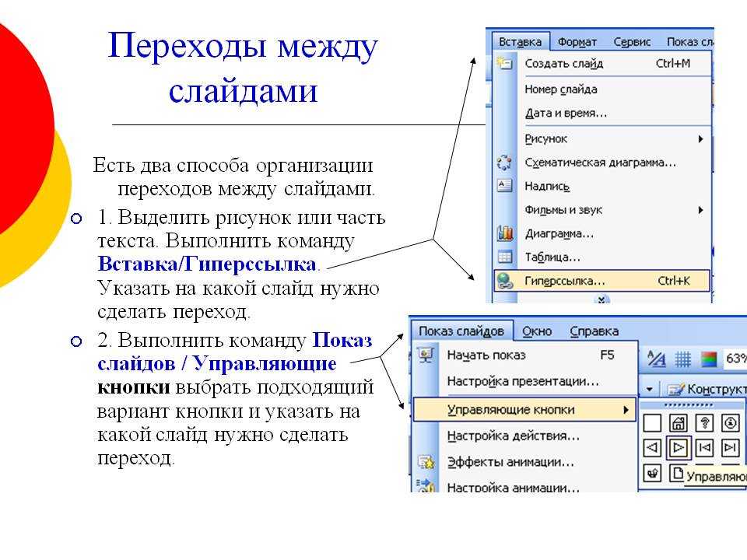The width and height of the screenshot is (747, 560).
Task: Select the Help question-mark action button
Action: [705, 422]
